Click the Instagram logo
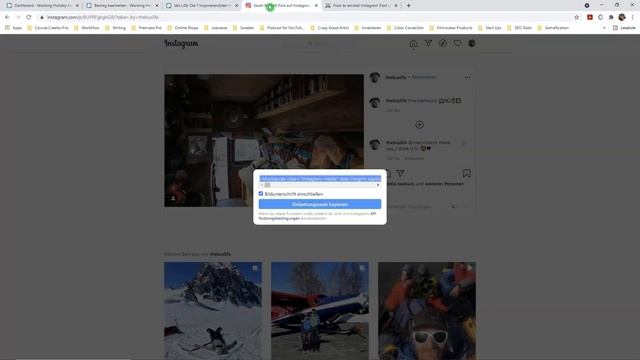 click(181, 43)
